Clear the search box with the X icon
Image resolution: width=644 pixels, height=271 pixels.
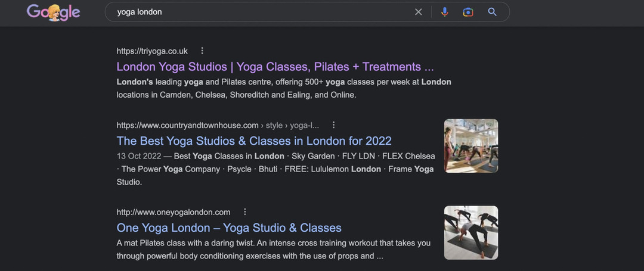[x=418, y=13]
